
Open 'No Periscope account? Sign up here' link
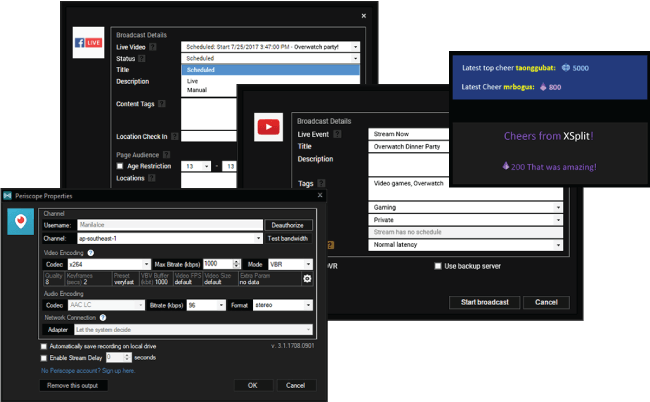[x=88, y=371]
